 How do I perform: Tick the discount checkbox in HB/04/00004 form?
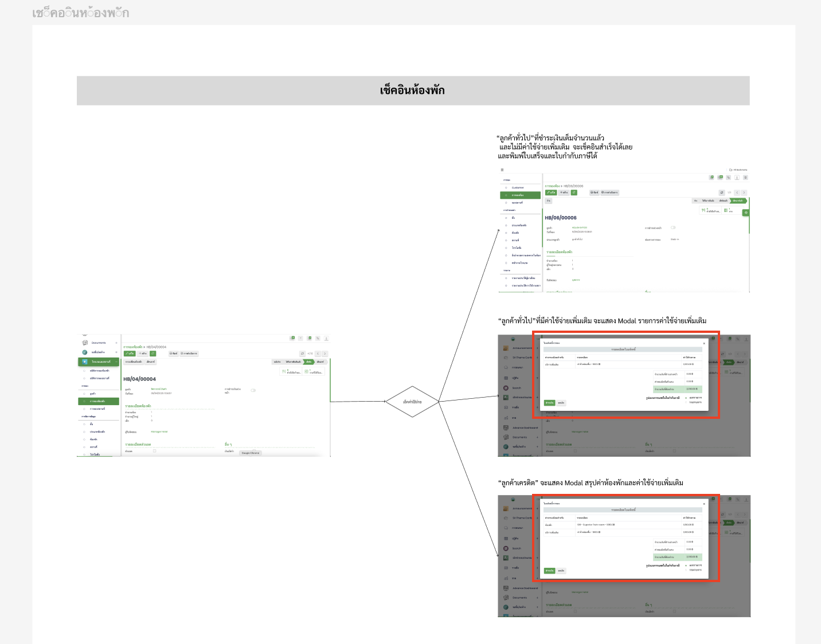(x=154, y=451)
